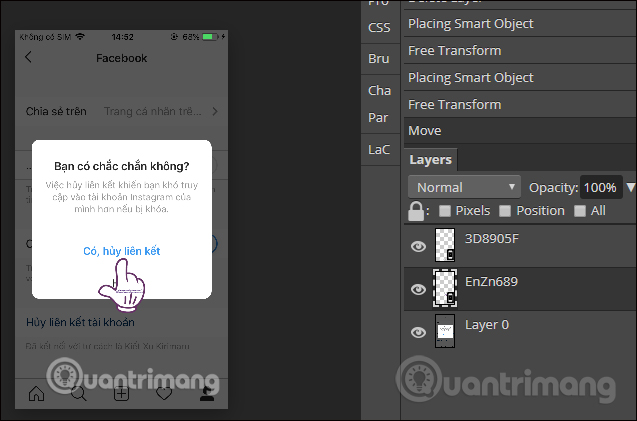The image size is (637, 421).
Task: Open the LaC side panel
Action: [x=379, y=150]
